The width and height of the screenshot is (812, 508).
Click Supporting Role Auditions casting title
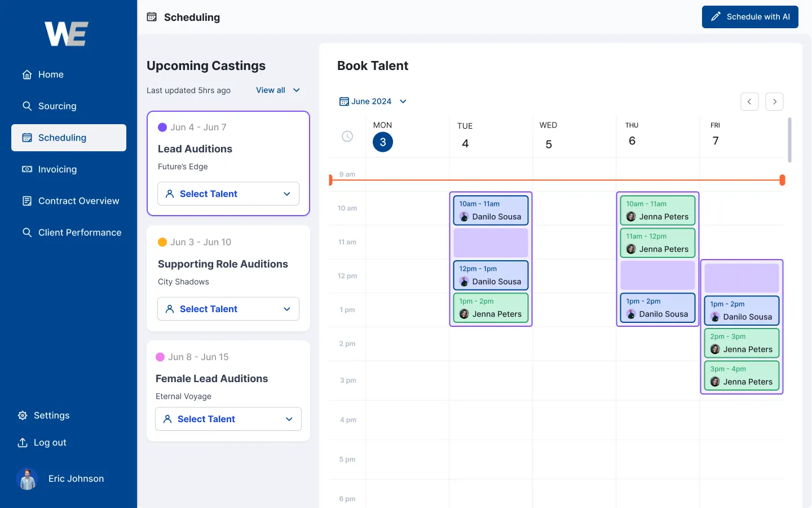point(223,264)
